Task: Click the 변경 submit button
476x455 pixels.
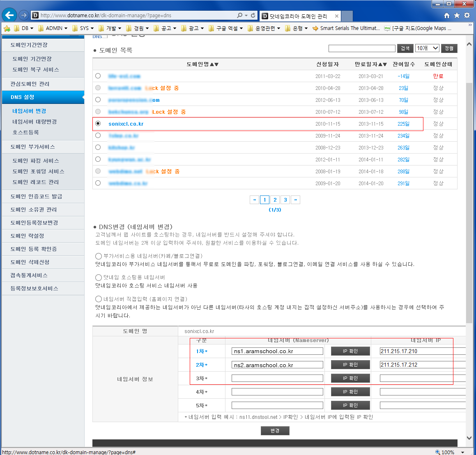Action: pyautogui.click(x=275, y=431)
